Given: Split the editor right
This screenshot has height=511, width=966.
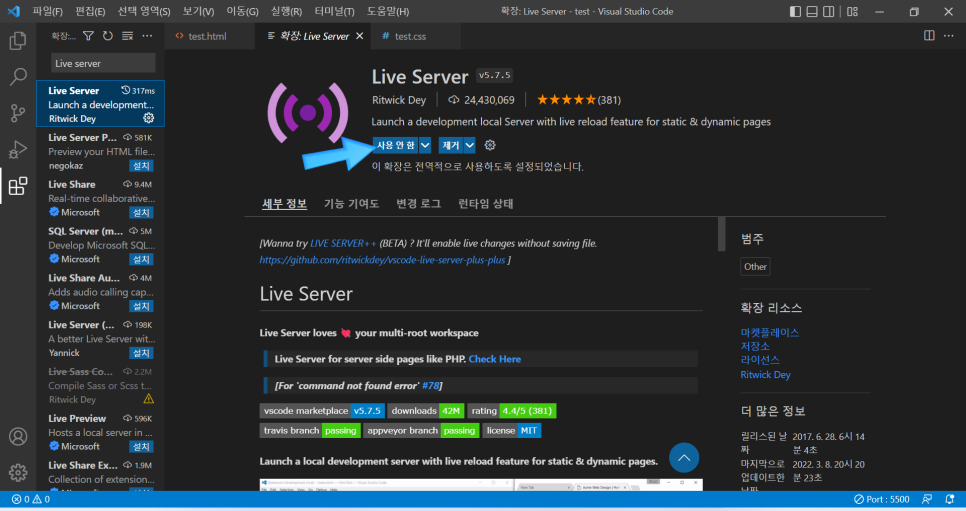Looking at the screenshot, I should (929, 36).
